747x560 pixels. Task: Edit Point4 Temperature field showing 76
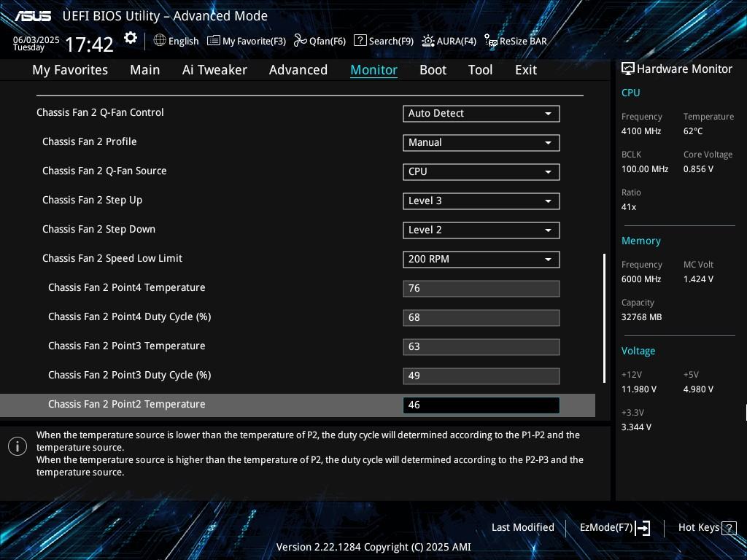pyautogui.click(x=481, y=289)
